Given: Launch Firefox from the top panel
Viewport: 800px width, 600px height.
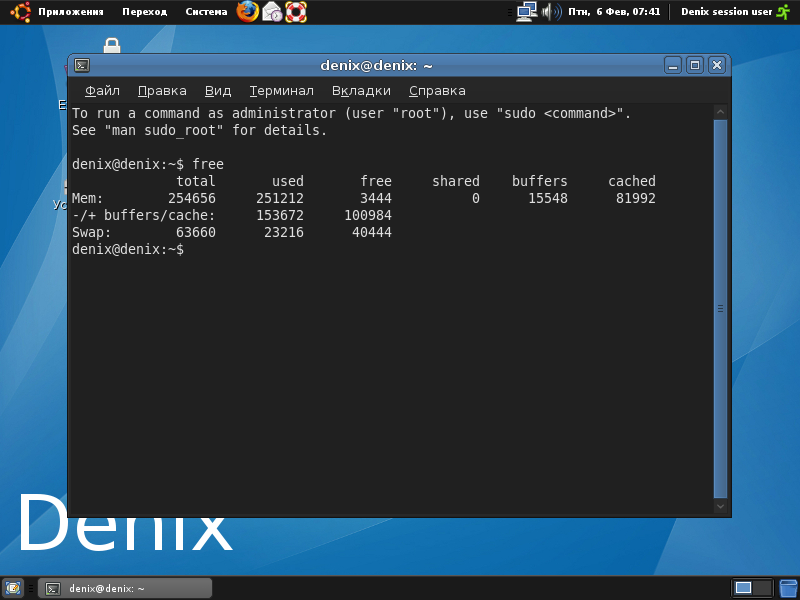Looking at the screenshot, I should click(x=247, y=12).
